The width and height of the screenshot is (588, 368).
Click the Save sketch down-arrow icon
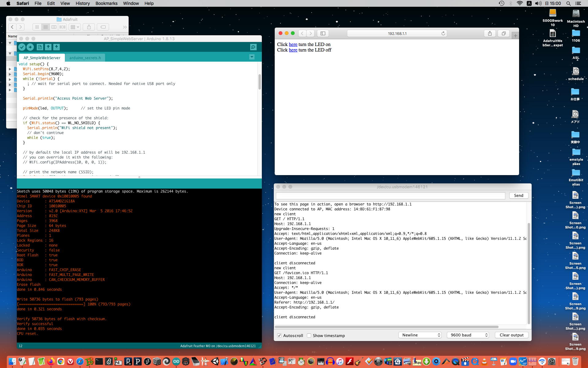(x=56, y=47)
